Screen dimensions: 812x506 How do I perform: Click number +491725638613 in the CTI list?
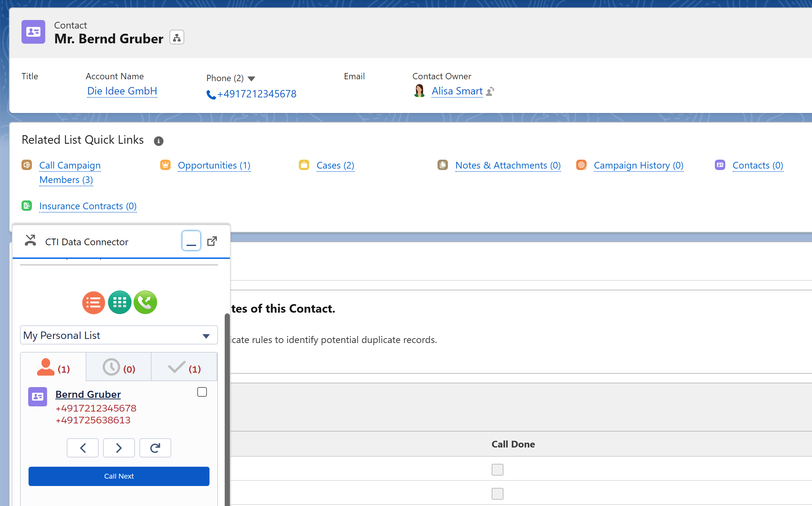tap(93, 420)
